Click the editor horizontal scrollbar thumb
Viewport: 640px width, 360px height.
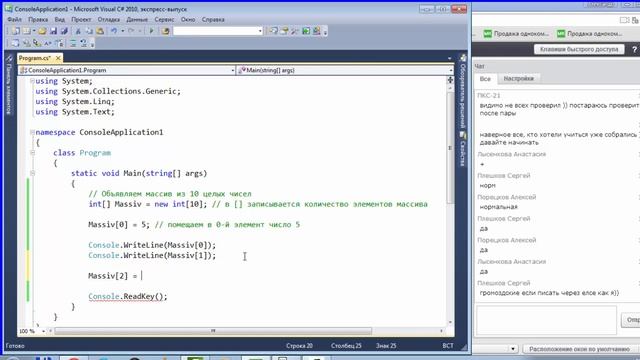(213, 331)
